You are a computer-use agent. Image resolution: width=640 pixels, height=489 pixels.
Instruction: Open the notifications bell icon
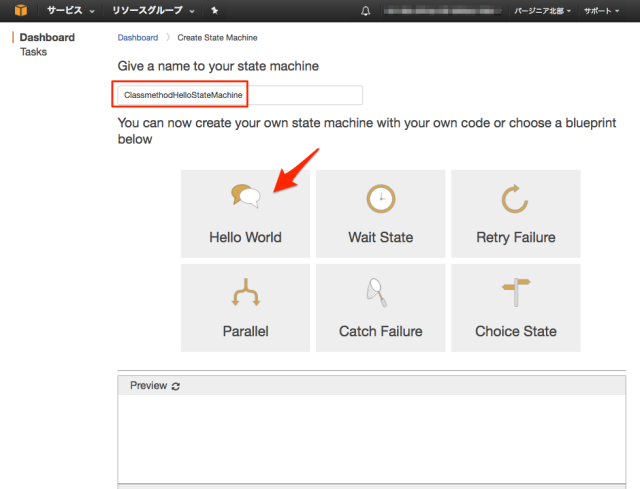[x=366, y=11]
